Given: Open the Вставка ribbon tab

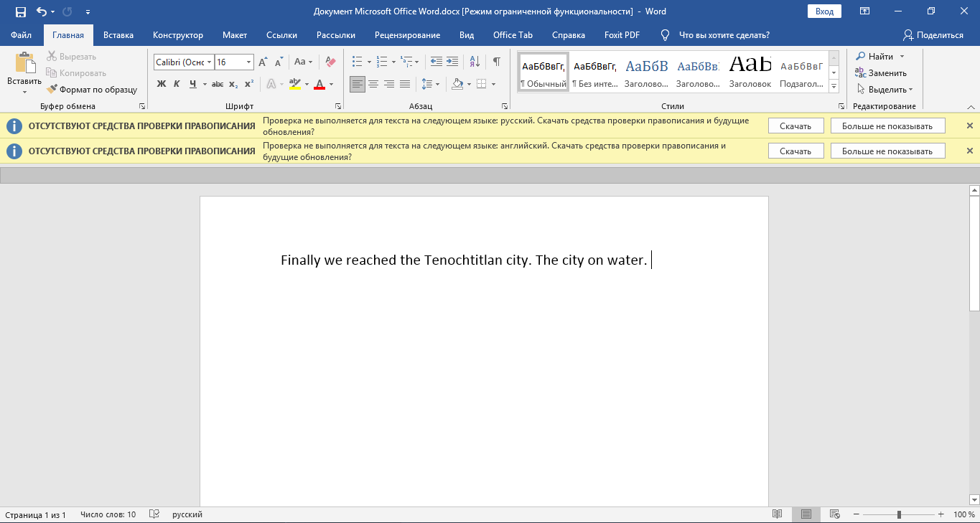Looking at the screenshot, I should click(118, 35).
